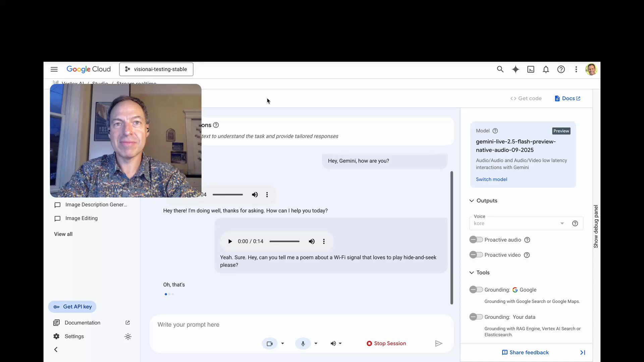Open the visionai-testing-stable project picker

pos(156,69)
